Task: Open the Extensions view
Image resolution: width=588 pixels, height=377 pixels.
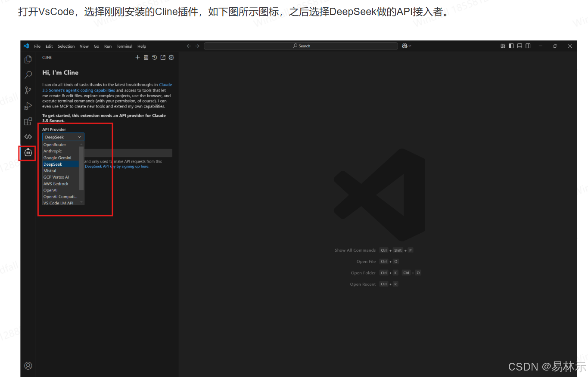Action: 28,121
